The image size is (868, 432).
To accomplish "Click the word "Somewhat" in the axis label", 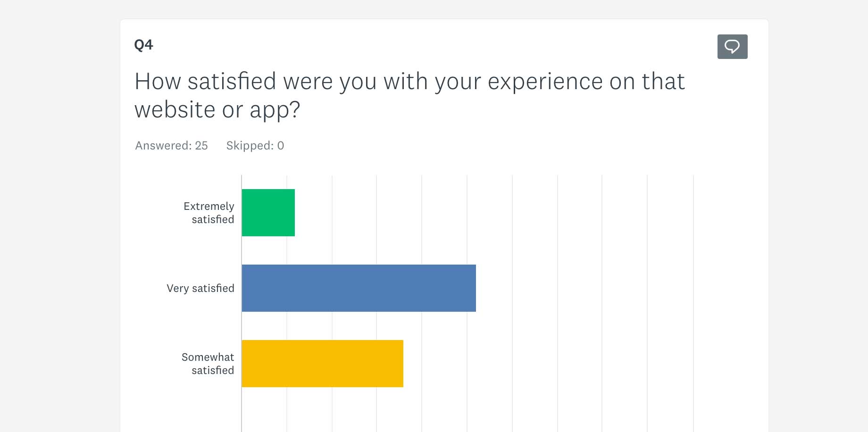I will click(208, 357).
